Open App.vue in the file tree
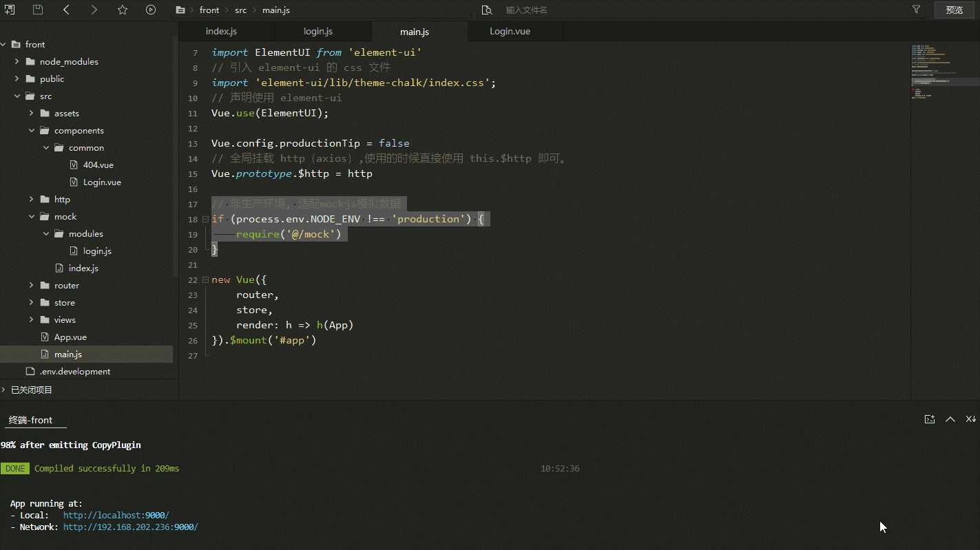Viewport: 980px width, 550px height. point(70,337)
